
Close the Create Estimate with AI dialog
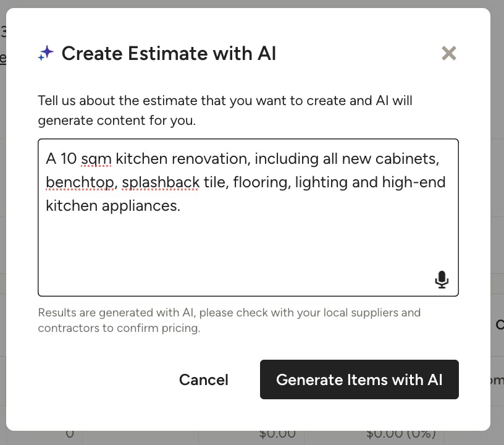point(449,54)
